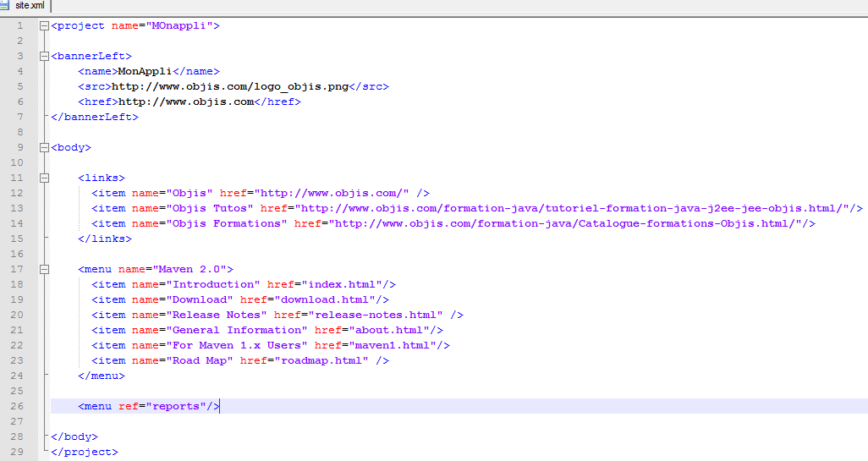Click line number 1 in margin
The width and height of the screenshot is (868, 461).
click(x=20, y=25)
